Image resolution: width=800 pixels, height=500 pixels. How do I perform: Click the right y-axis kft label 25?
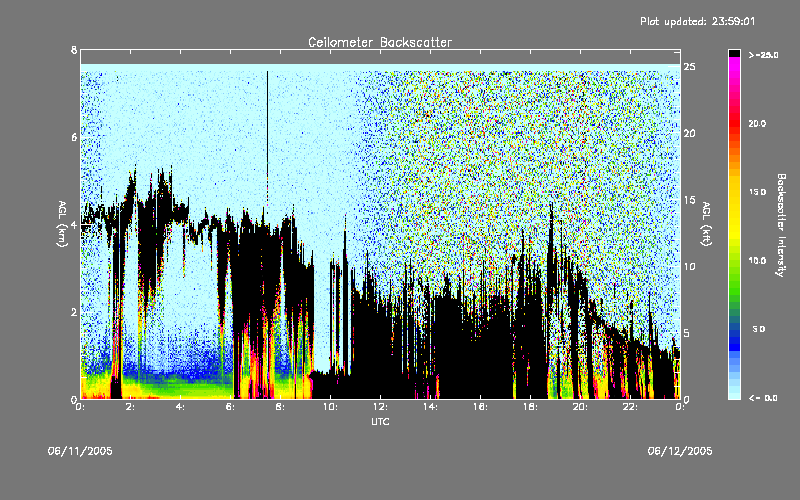pos(689,67)
